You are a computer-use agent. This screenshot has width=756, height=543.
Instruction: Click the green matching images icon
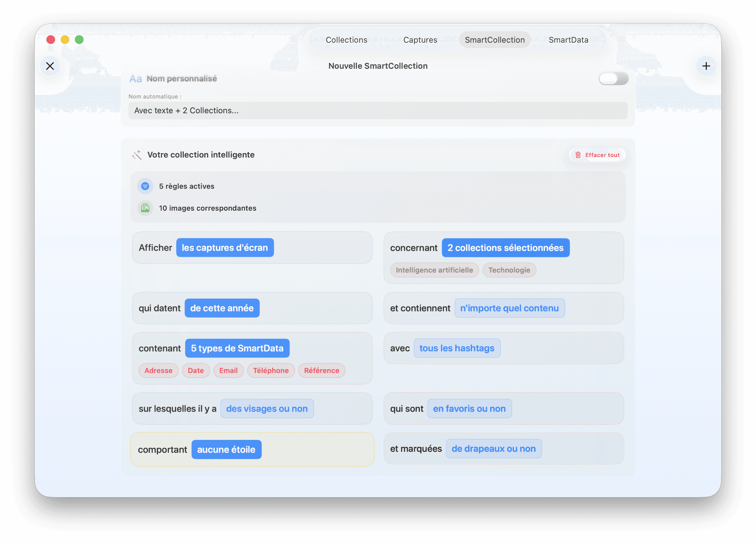[145, 208]
